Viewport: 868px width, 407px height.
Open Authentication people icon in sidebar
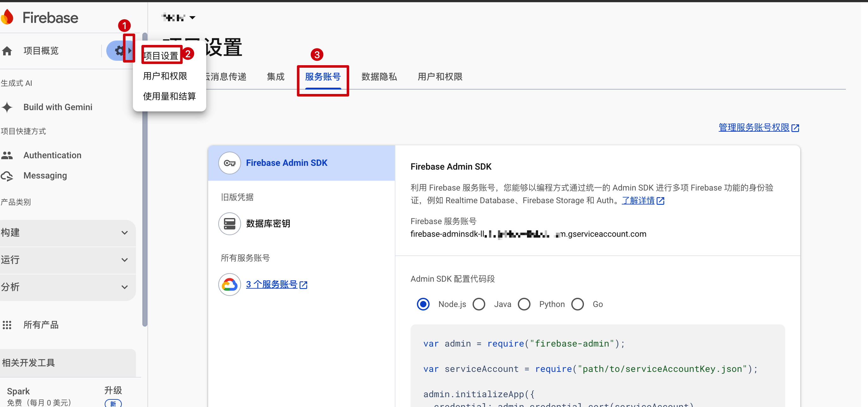coord(7,155)
